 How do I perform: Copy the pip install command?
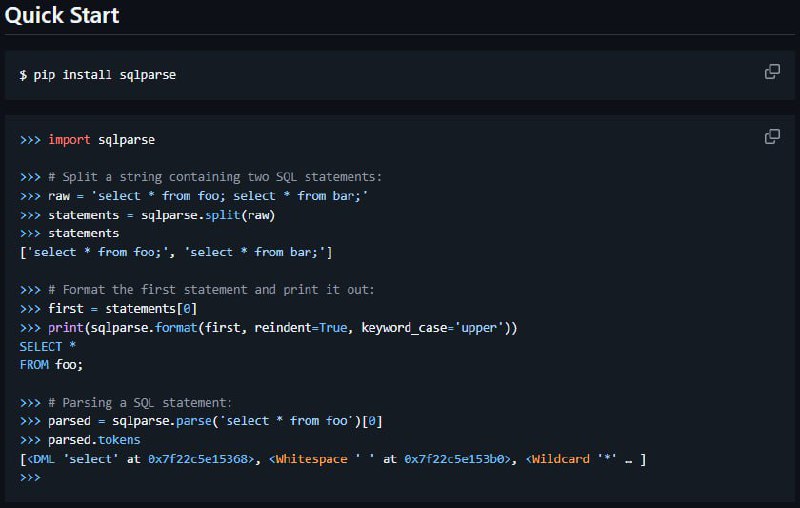point(772,72)
